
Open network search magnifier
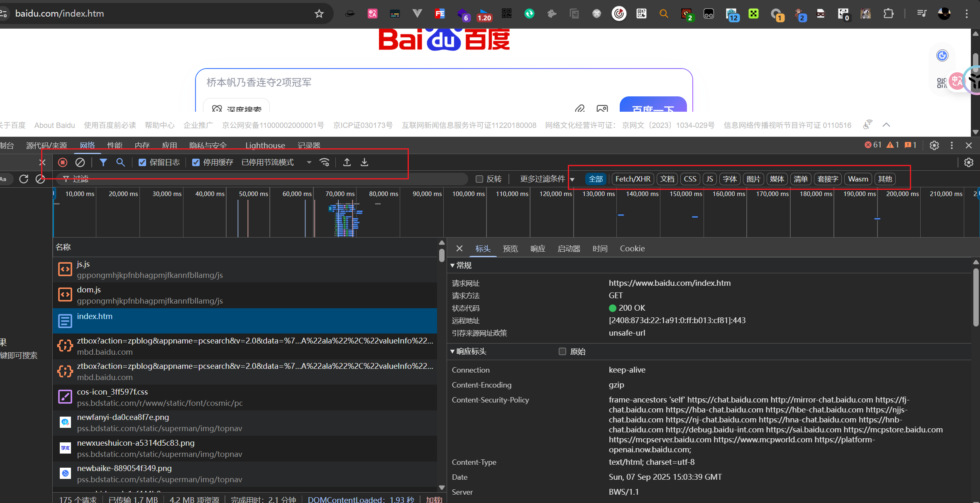point(120,162)
